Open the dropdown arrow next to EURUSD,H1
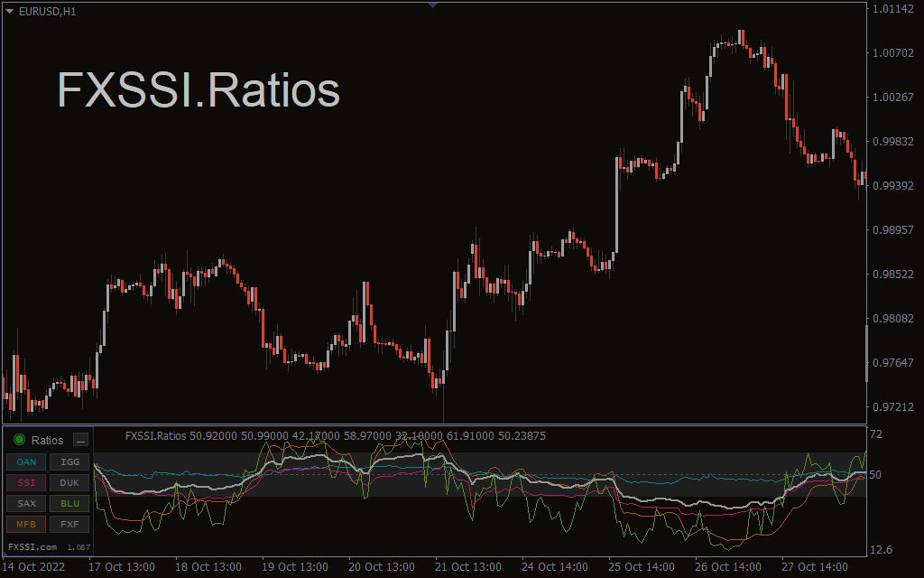 pyautogui.click(x=9, y=11)
